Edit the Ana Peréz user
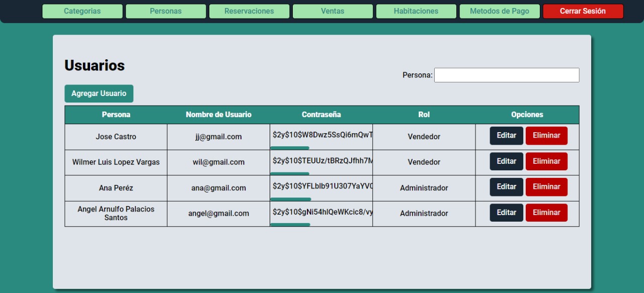Image resolution: width=644 pixels, height=293 pixels. tap(506, 187)
